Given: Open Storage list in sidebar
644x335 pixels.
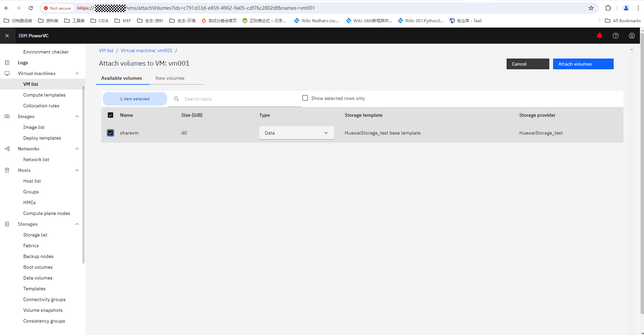Looking at the screenshot, I should pyautogui.click(x=35, y=235).
